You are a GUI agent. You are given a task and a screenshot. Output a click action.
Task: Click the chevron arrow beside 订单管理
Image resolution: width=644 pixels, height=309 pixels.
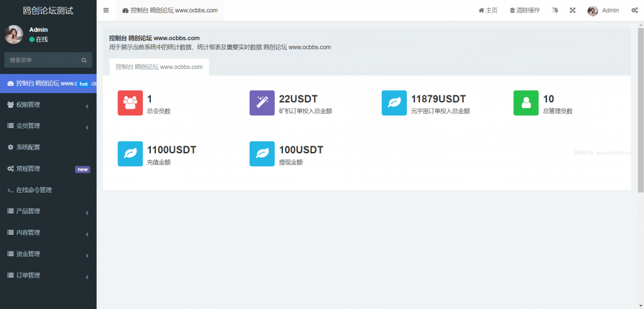(x=87, y=278)
